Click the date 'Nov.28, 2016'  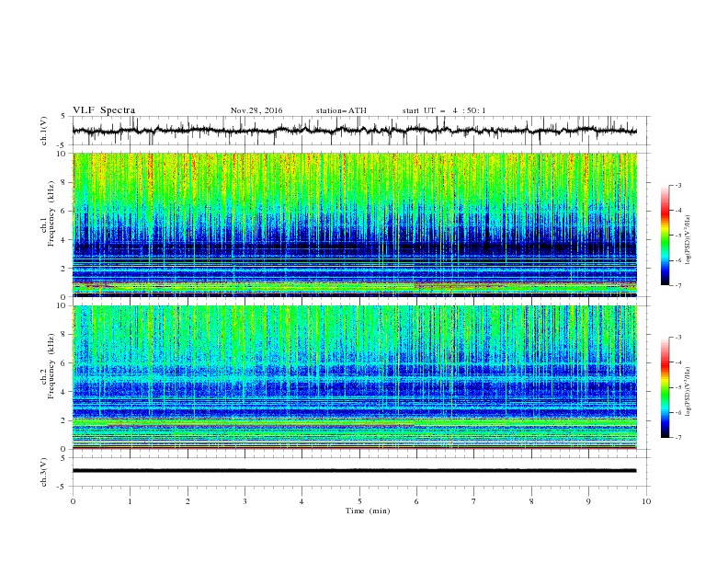(256, 110)
